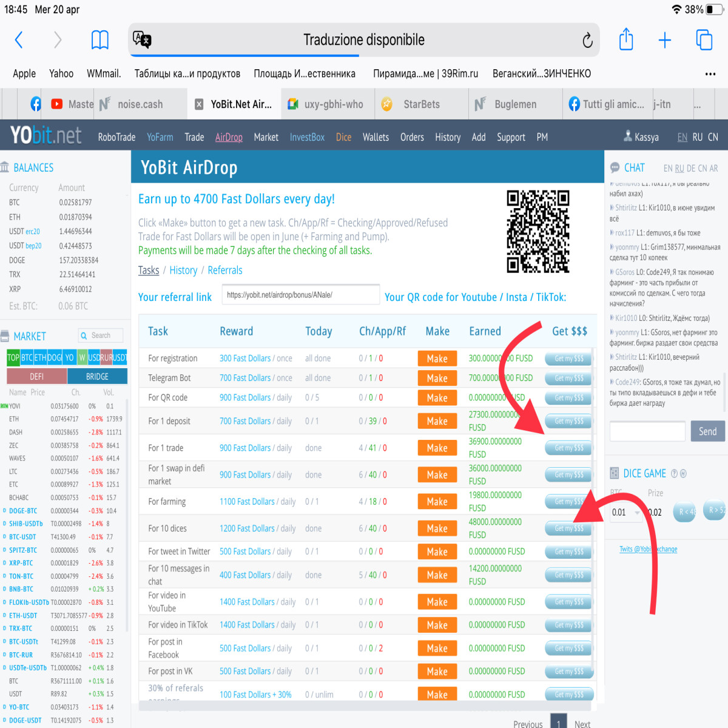The height and width of the screenshot is (728, 728).
Task: Select AR chat language
Action: click(x=713, y=168)
